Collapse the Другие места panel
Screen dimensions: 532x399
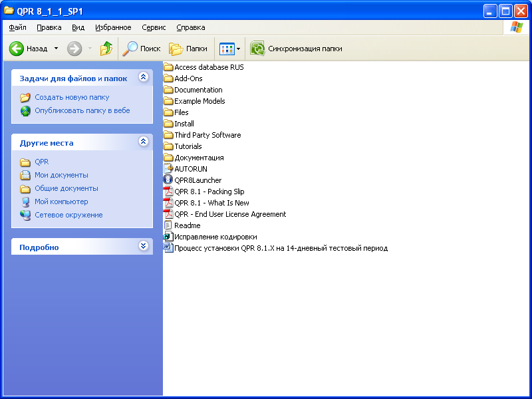(x=143, y=141)
